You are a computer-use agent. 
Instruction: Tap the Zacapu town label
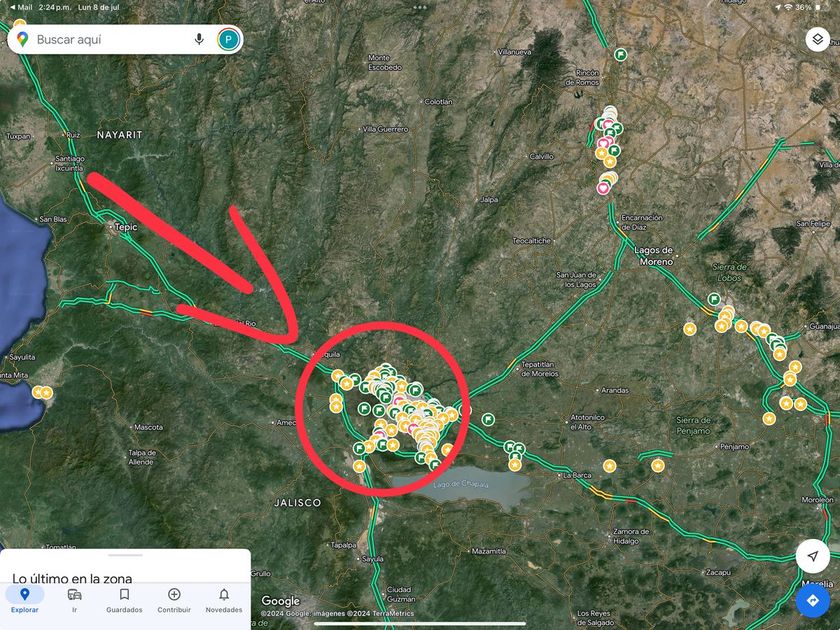(718, 572)
